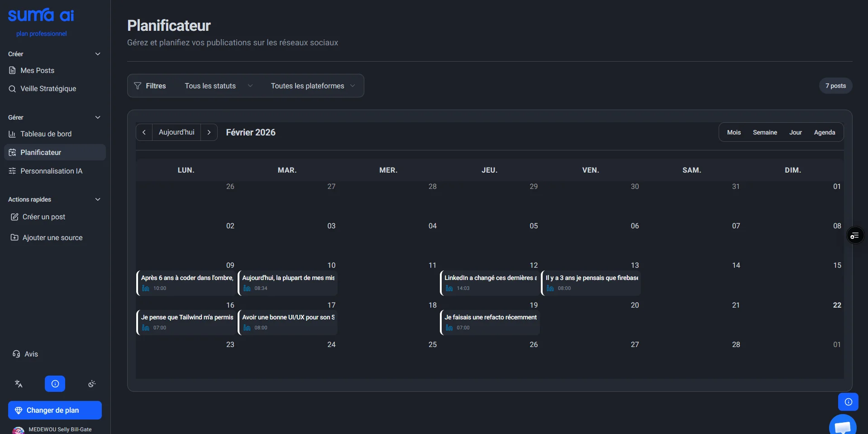Switch calendar to Semaine view
The image size is (868, 434).
pyautogui.click(x=765, y=132)
